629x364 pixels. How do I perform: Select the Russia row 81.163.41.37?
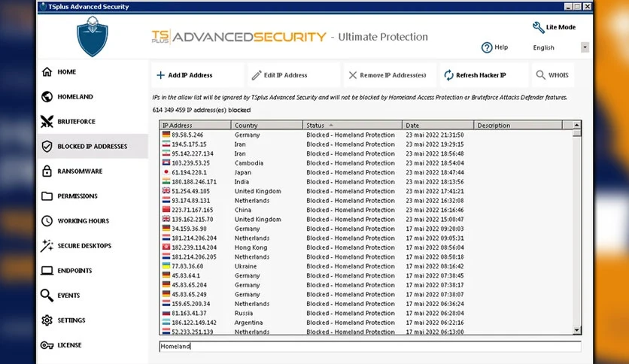point(366,313)
